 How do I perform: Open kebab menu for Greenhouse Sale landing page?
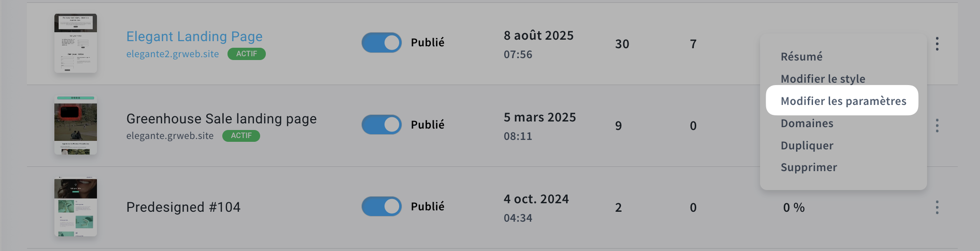936,126
